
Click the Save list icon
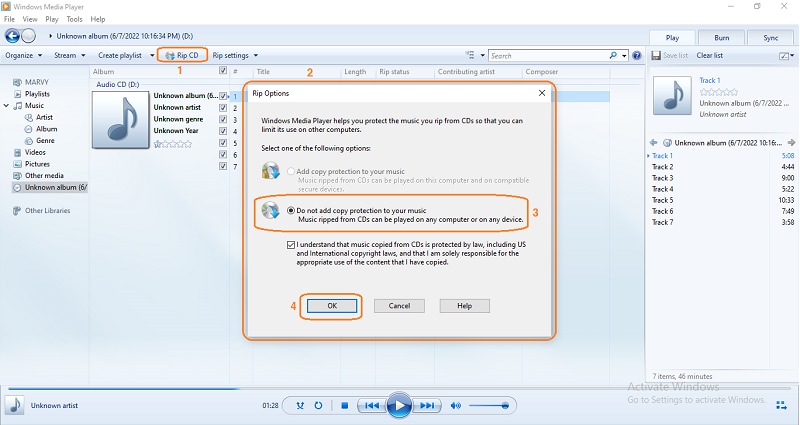tap(656, 55)
